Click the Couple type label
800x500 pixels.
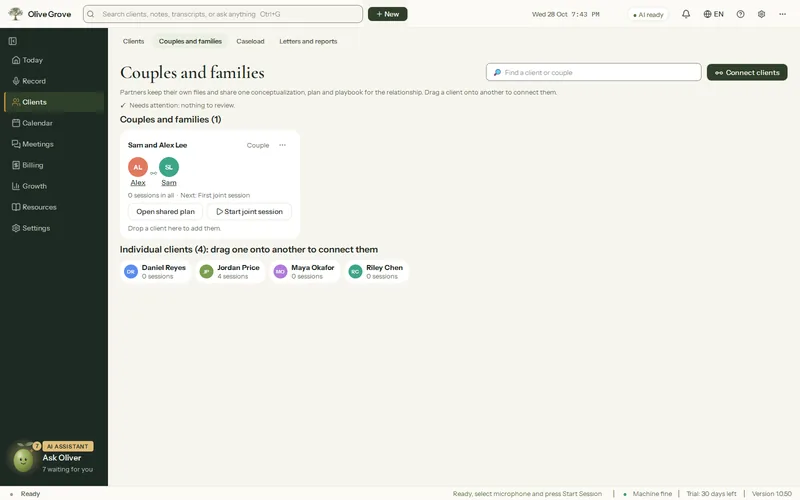click(258, 145)
